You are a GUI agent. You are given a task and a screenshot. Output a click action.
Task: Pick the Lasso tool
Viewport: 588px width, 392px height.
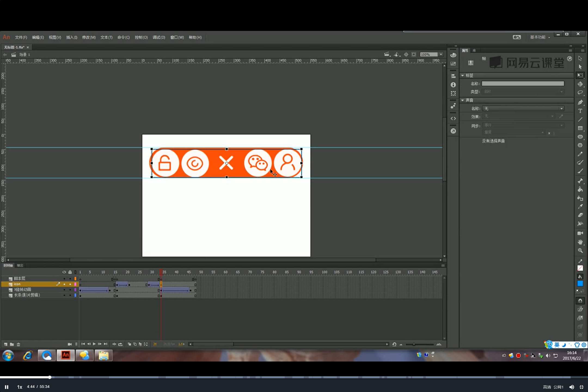coord(580,93)
